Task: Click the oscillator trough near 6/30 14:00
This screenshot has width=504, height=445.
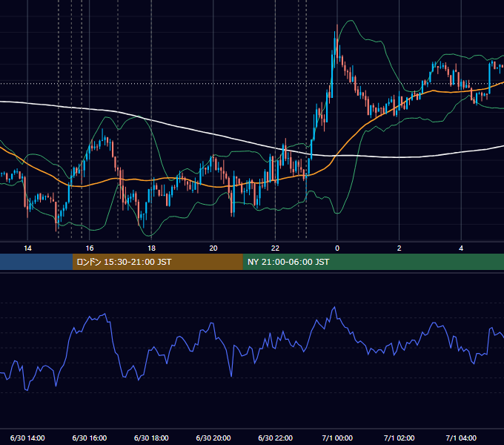Action: tap(27, 389)
